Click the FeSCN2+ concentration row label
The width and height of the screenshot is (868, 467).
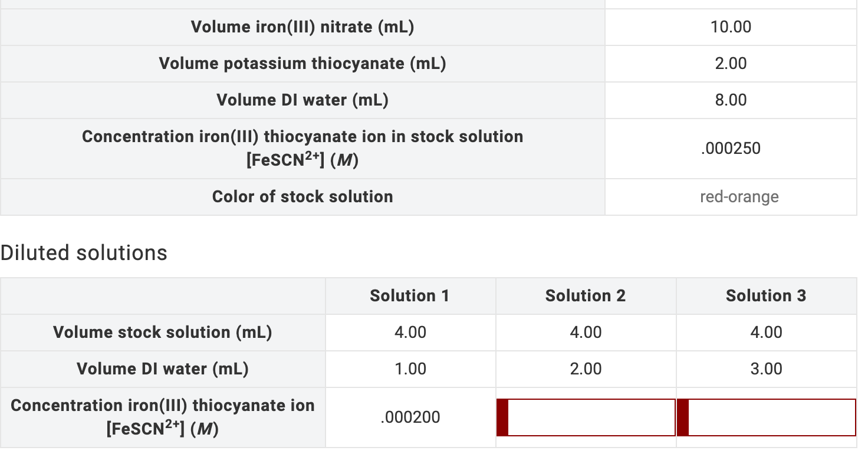click(163, 417)
